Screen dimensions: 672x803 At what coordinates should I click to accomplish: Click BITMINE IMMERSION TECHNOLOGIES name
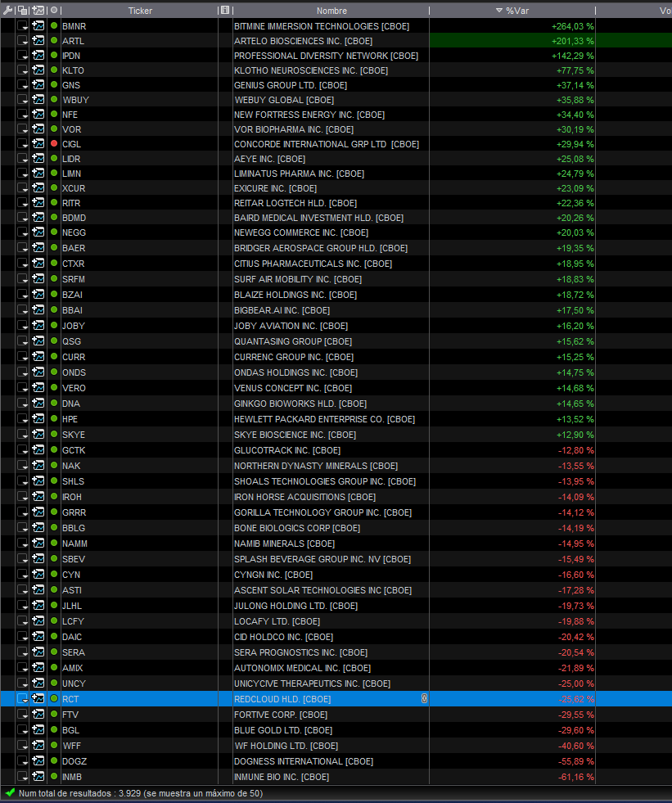(x=322, y=26)
